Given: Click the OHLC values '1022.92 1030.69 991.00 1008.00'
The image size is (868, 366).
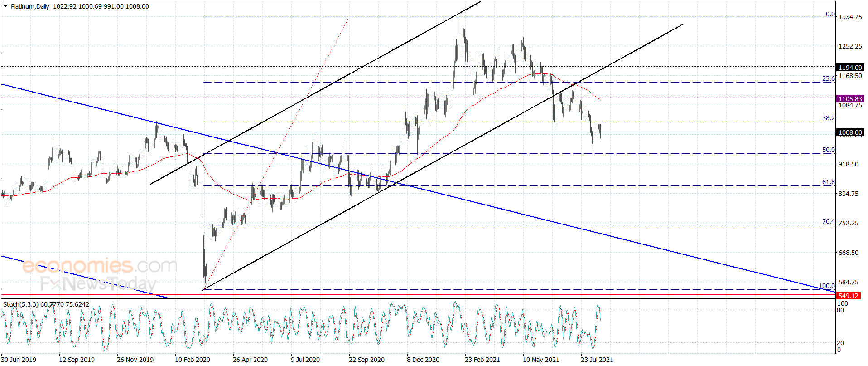Looking at the screenshot, I should tap(101, 6).
